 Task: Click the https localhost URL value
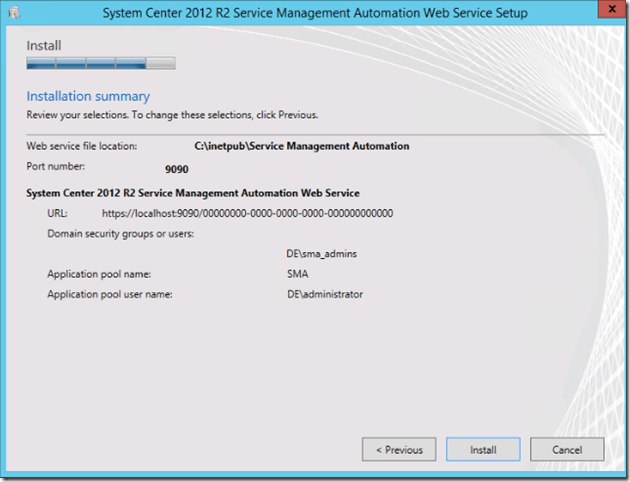pyautogui.click(x=247, y=213)
